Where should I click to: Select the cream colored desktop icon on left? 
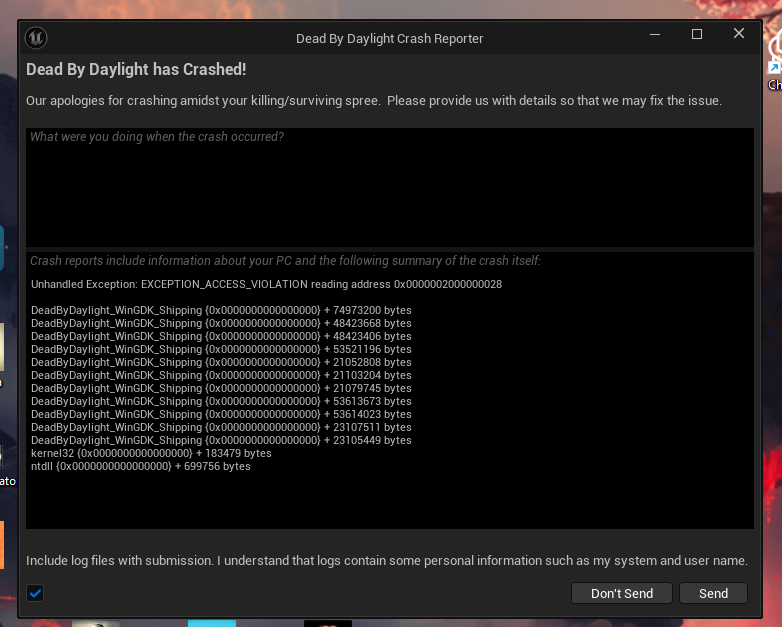[2, 347]
